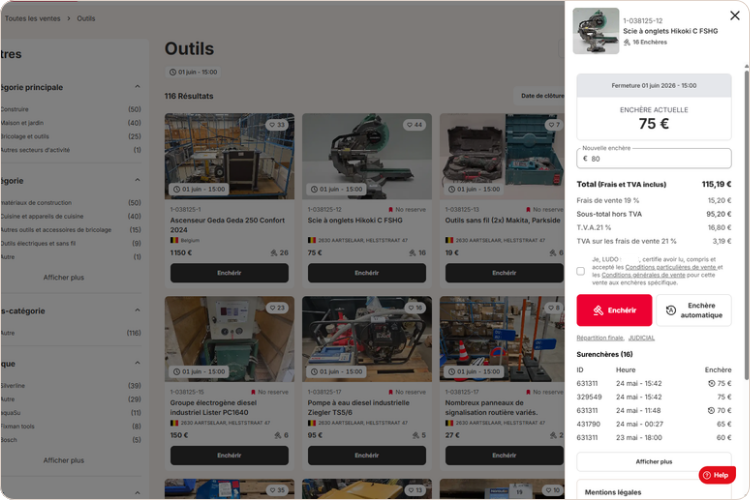Expand the Mentions légales section

(x=653, y=492)
